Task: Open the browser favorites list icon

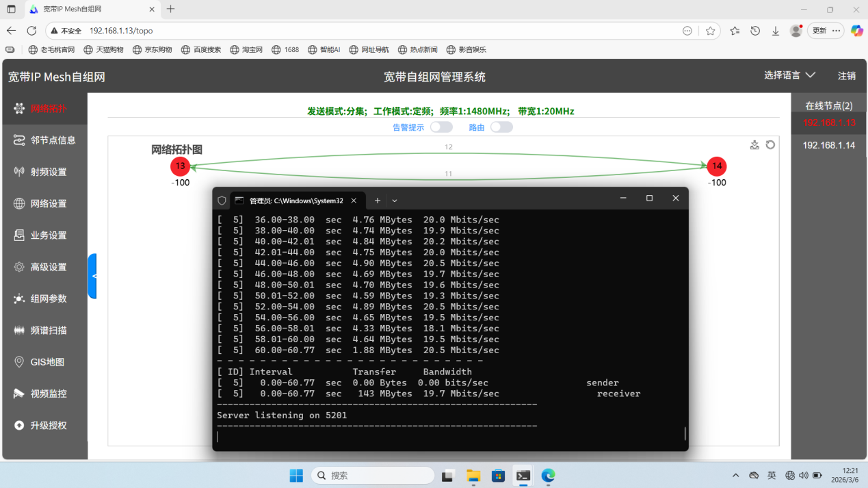Action: pos(735,31)
